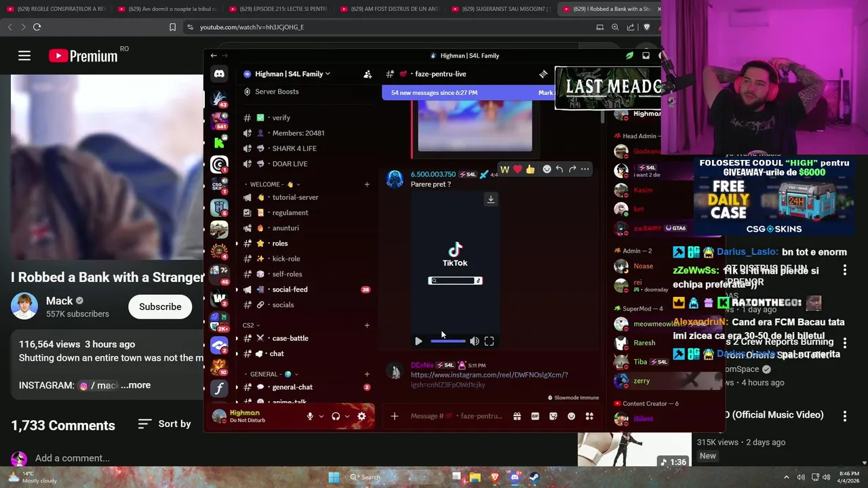Toggle Discord headphones deafen

coord(336,416)
